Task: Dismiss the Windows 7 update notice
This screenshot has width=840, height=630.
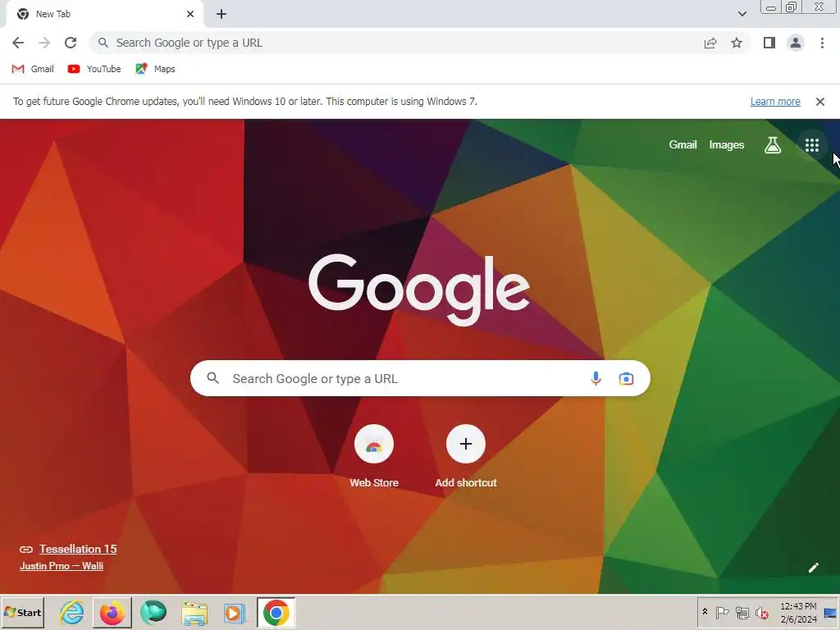Action: 819,102
